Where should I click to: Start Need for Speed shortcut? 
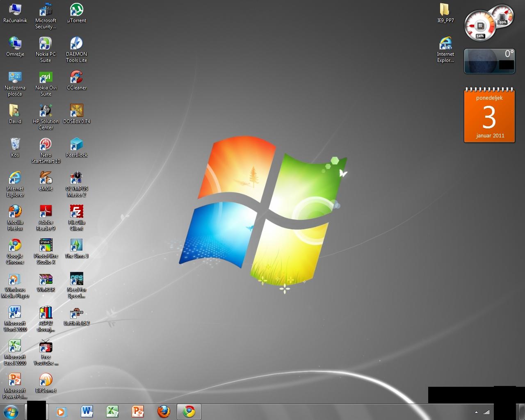76,285
